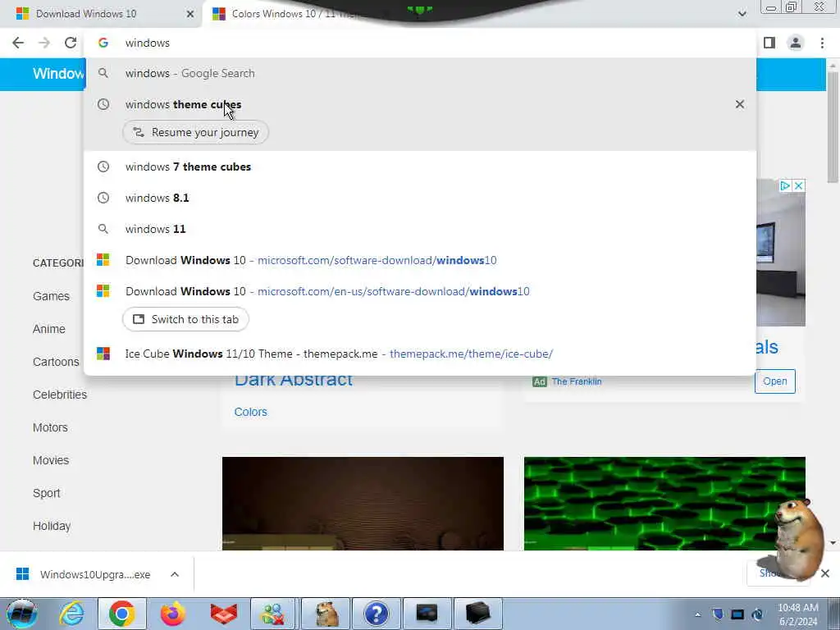This screenshot has height=630, width=840.
Task: Open the Motors category
Action: coord(50,427)
